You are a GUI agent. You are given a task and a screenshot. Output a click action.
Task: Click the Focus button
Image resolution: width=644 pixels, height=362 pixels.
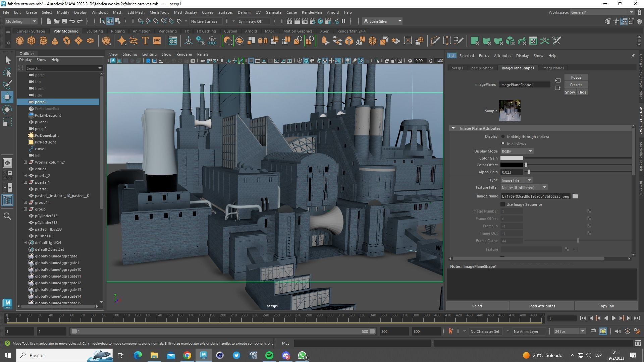click(576, 77)
